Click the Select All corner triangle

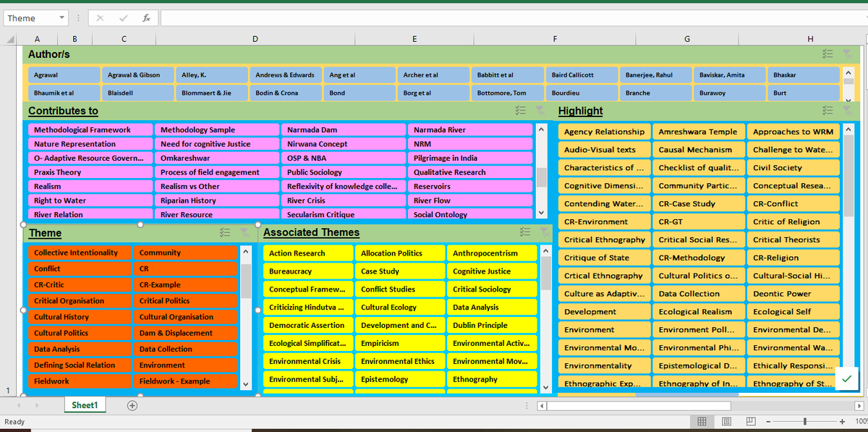(10, 38)
